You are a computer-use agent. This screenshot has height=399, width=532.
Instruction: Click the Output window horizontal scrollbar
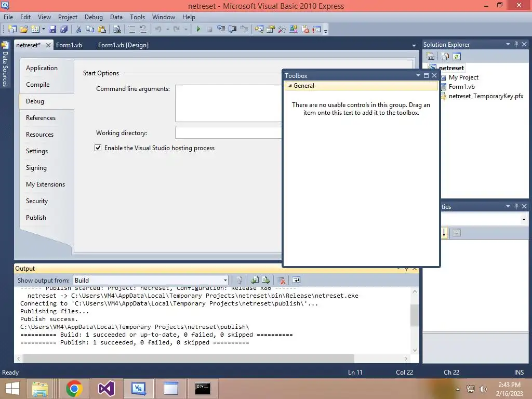[212, 358]
